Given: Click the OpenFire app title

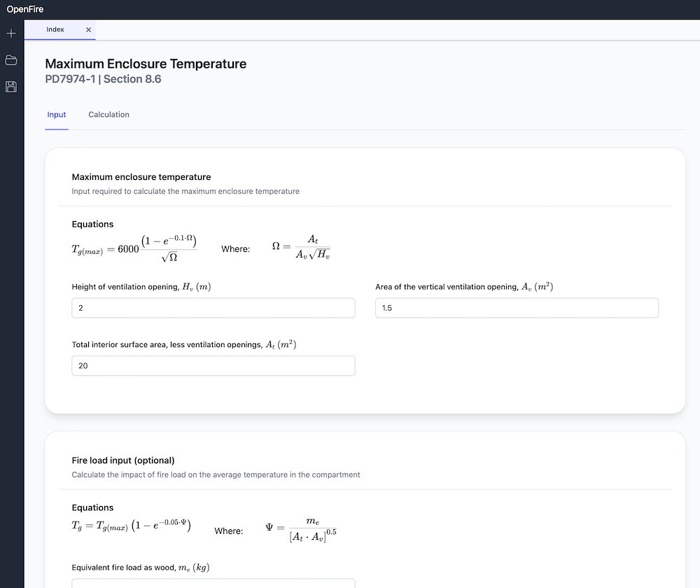Looking at the screenshot, I should (x=25, y=9).
